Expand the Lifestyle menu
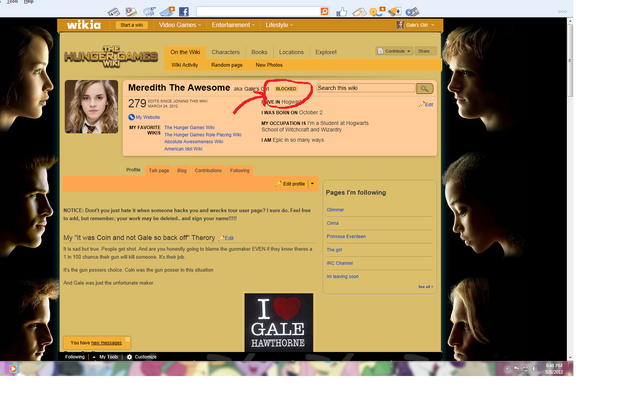The image size is (640, 400). coord(279,25)
